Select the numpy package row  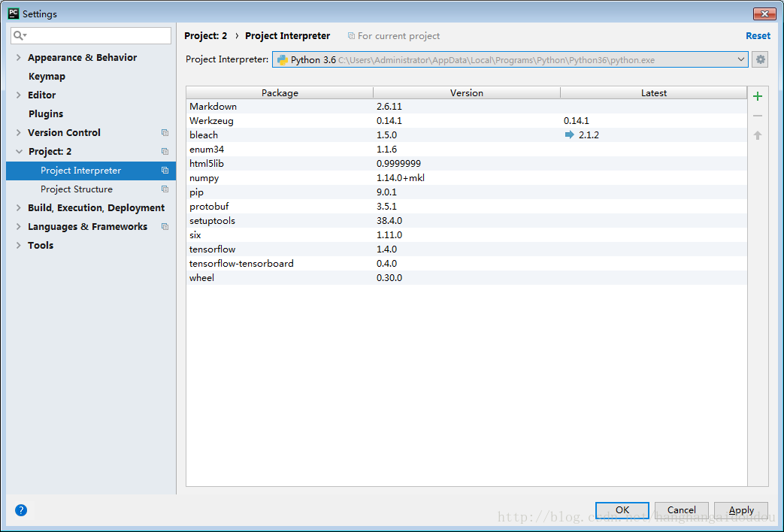(467, 177)
